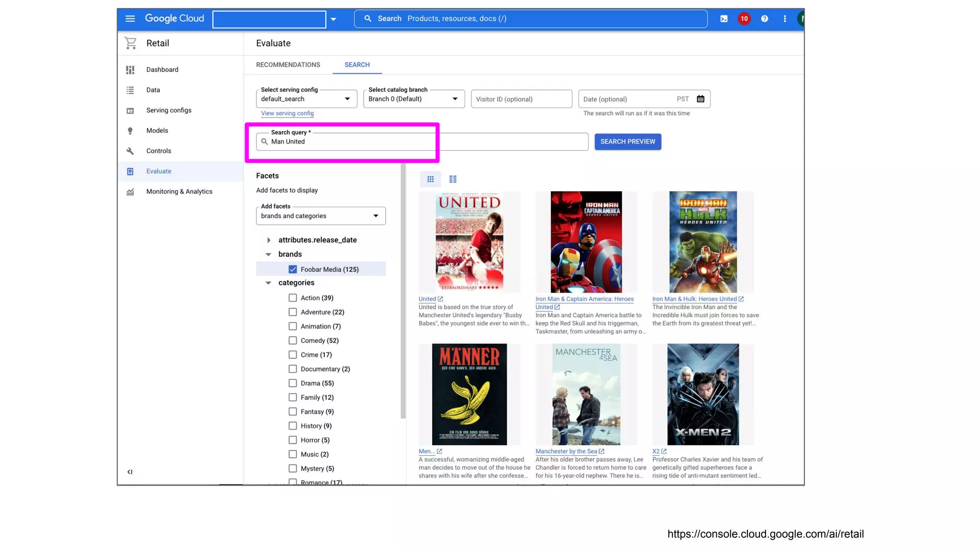Click the Monitoring & Analytics chart icon

coord(130,192)
